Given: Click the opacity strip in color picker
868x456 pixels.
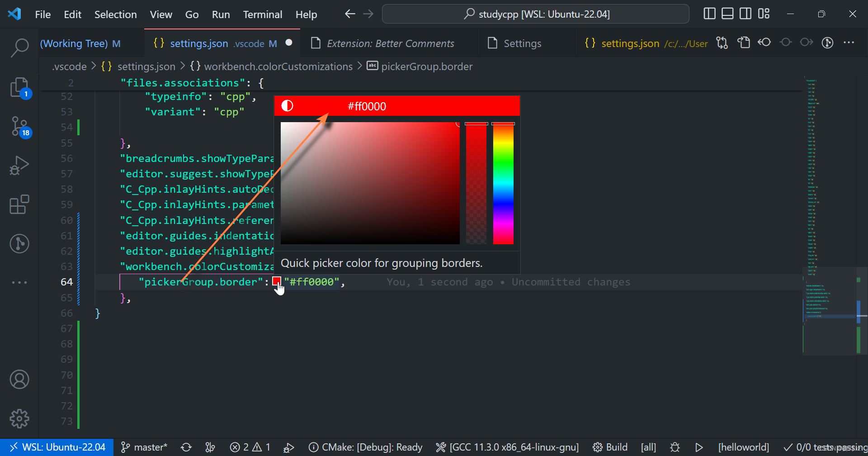Looking at the screenshot, I should click(476, 183).
